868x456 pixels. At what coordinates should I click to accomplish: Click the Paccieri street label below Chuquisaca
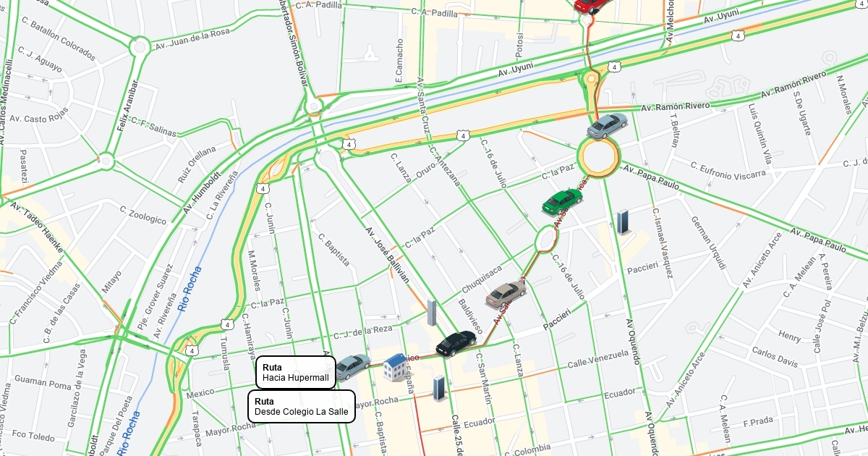556,318
